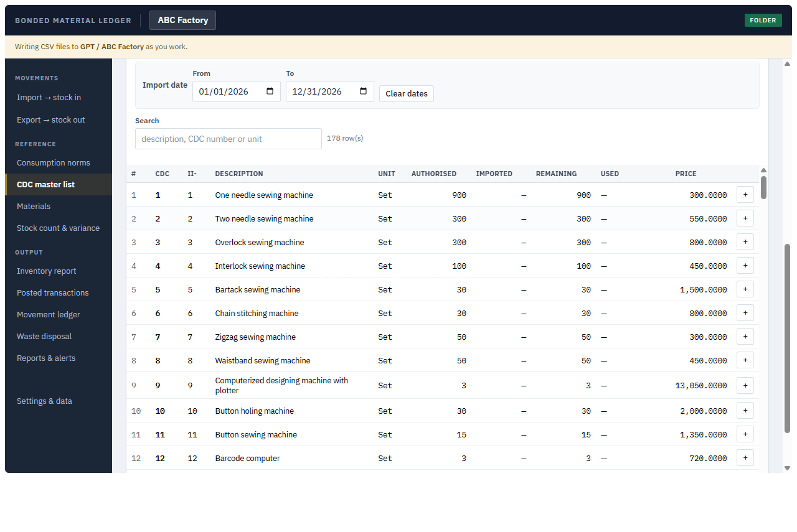
Task: Click the plus icon beside Zigzag sewing machine
Action: [x=745, y=337]
